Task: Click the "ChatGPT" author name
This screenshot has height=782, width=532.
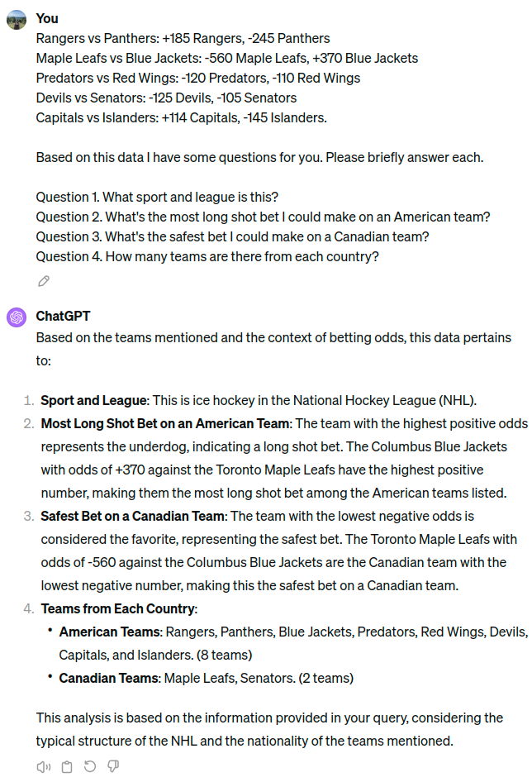Action: click(x=63, y=316)
